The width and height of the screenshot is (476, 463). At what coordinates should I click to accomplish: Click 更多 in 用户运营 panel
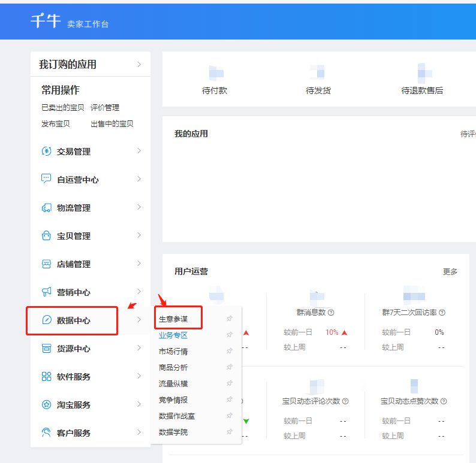450,272
